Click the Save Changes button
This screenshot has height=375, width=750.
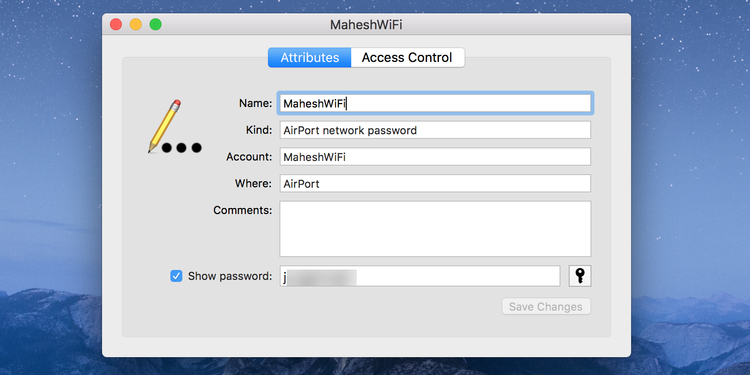point(546,307)
